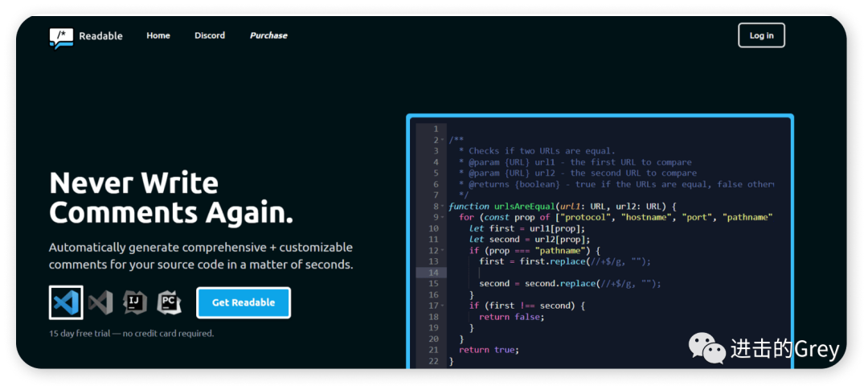868x390 pixels.
Task: Click '* Checks if two URLs are equal.' comment
Action: click(x=537, y=150)
